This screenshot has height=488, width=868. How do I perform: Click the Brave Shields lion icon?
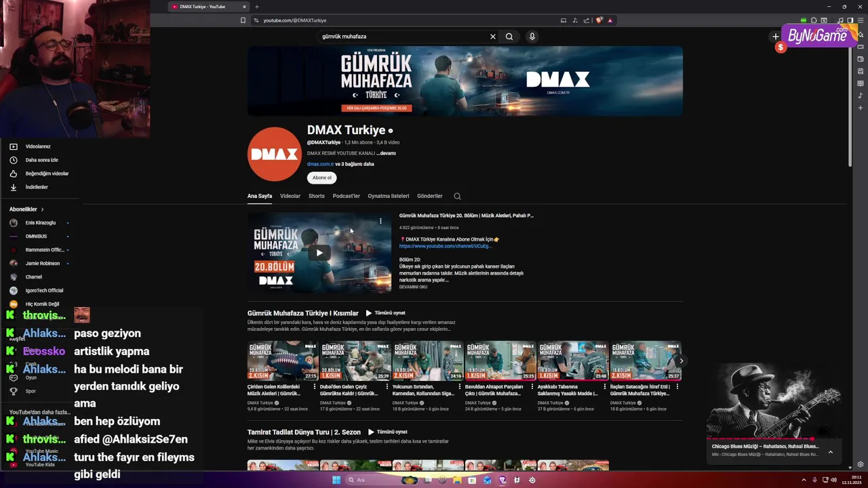[599, 20]
